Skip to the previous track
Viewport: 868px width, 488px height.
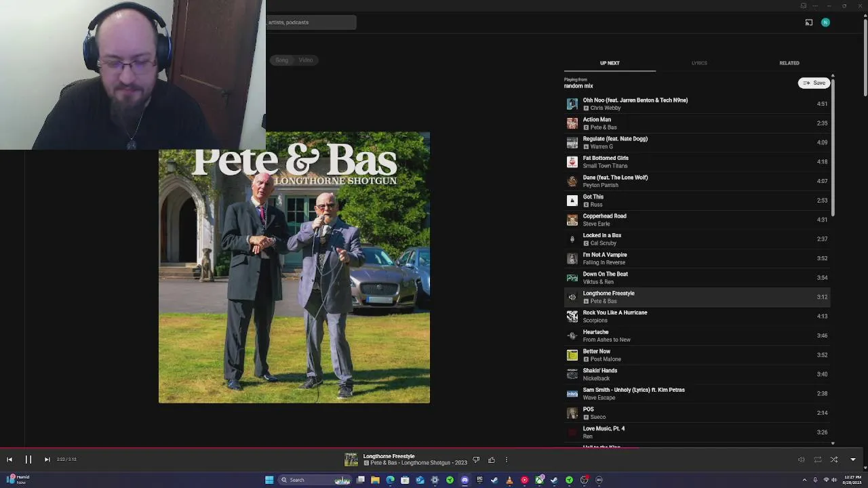9,460
